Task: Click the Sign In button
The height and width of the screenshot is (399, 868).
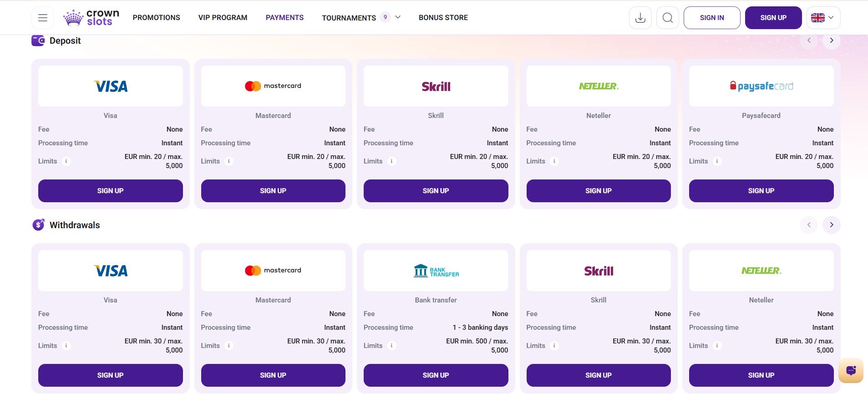Action: coord(711,18)
